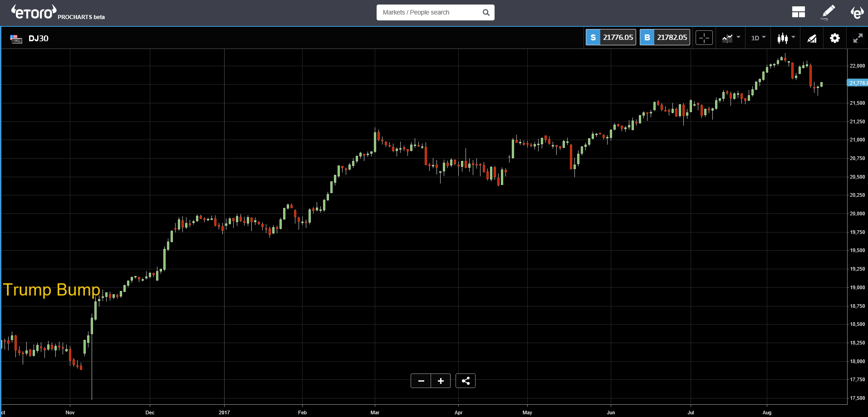This screenshot has width=868, height=417.
Task: Expand chart to full screen
Action: click(x=858, y=39)
